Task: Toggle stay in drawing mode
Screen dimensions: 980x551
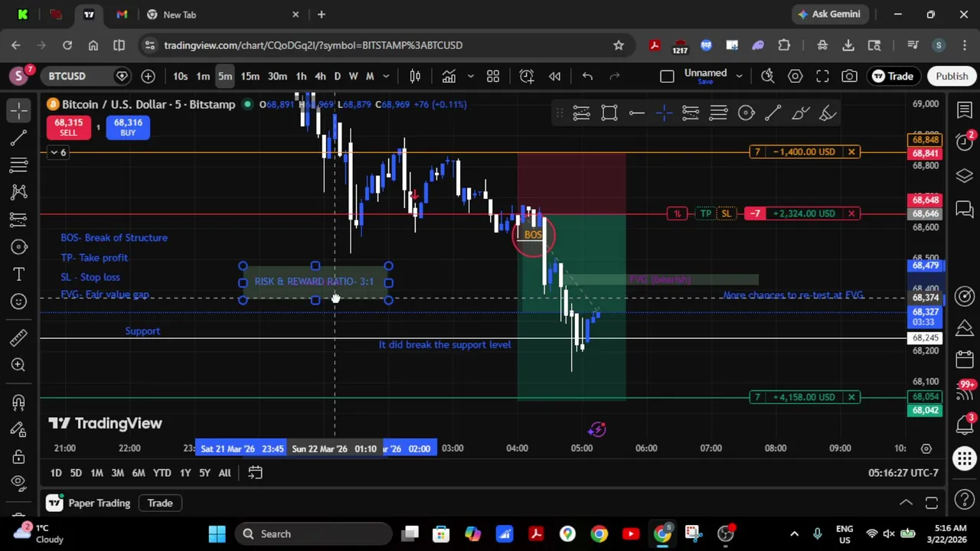Action: pos(19,429)
